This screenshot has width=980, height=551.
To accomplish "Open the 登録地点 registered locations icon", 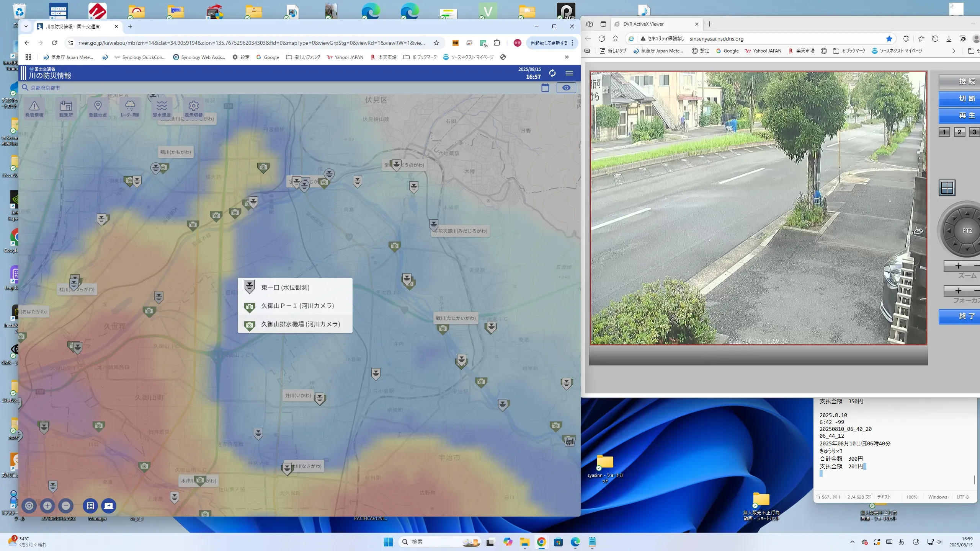I will (98, 108).
